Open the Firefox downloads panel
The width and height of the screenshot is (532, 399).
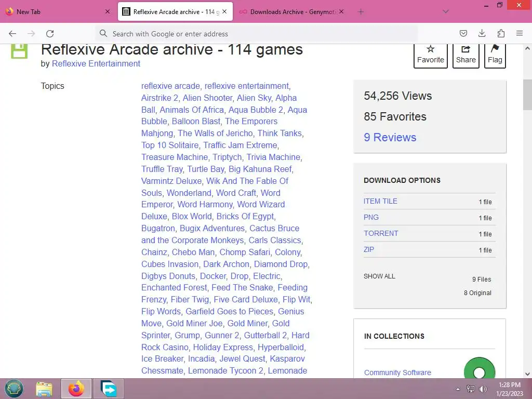(482, 33)
